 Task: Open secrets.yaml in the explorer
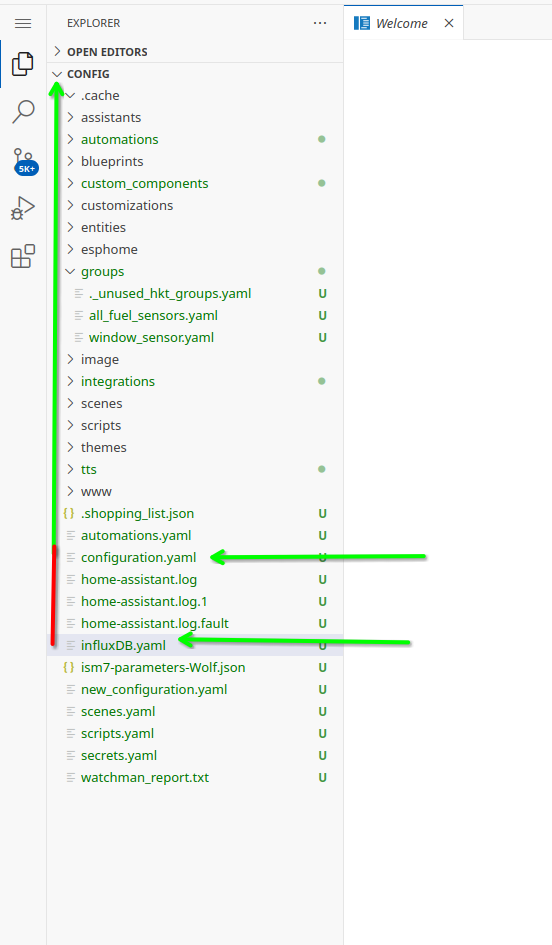(x=119, y=756)
